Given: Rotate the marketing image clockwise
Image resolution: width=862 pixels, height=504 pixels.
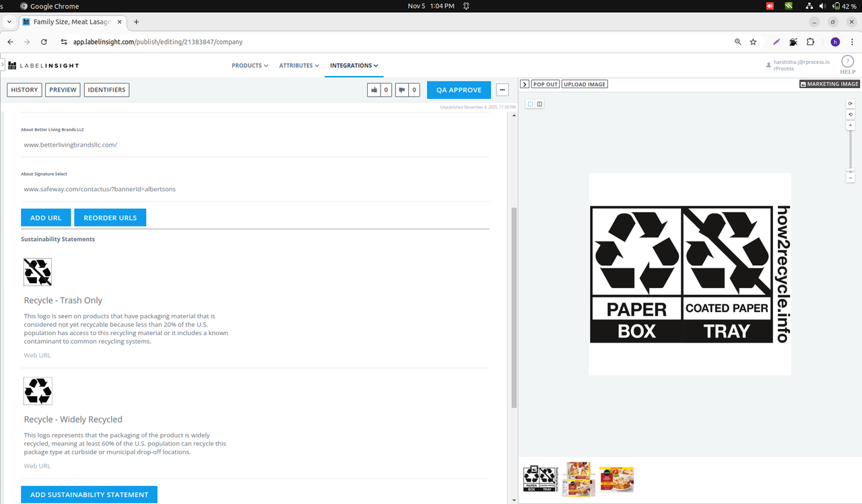Looking at the screenshot, I should click(850, 103).
